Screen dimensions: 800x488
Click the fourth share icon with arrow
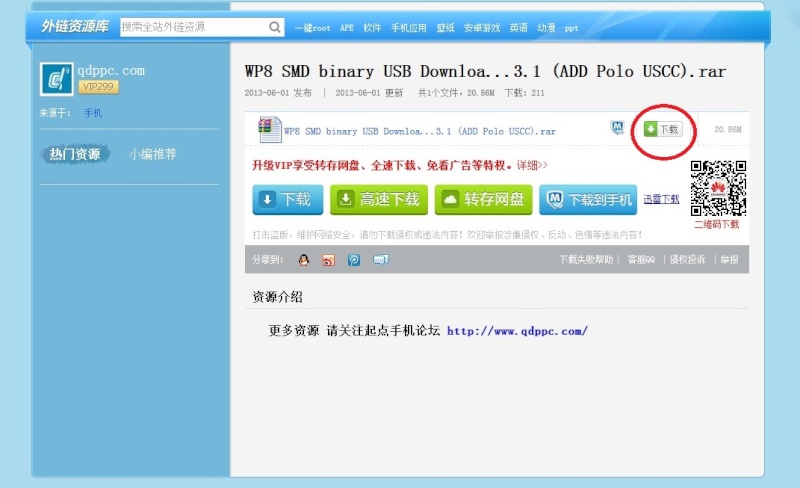381,260
